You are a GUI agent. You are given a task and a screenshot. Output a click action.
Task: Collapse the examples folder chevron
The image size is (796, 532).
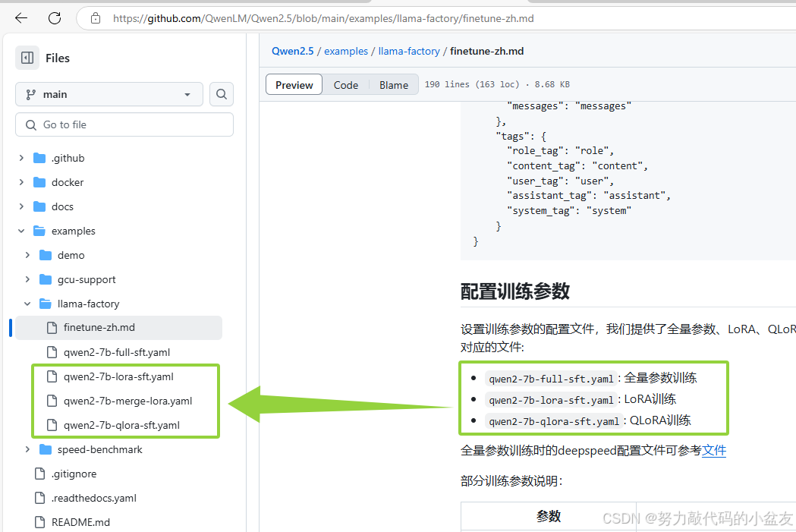(21, 231)
